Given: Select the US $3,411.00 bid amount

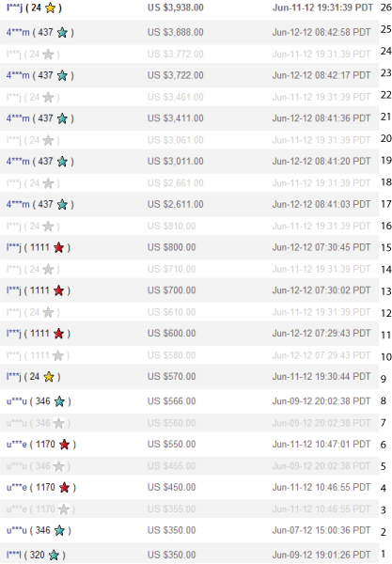Looking at the screenshot, I should tap(176, 118).
